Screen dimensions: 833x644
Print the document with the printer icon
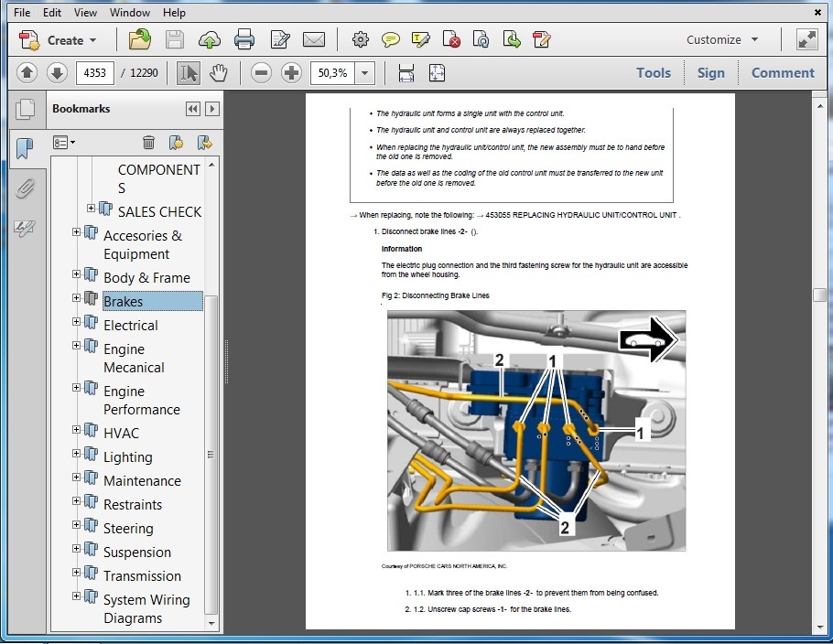[x=244, y=40]
